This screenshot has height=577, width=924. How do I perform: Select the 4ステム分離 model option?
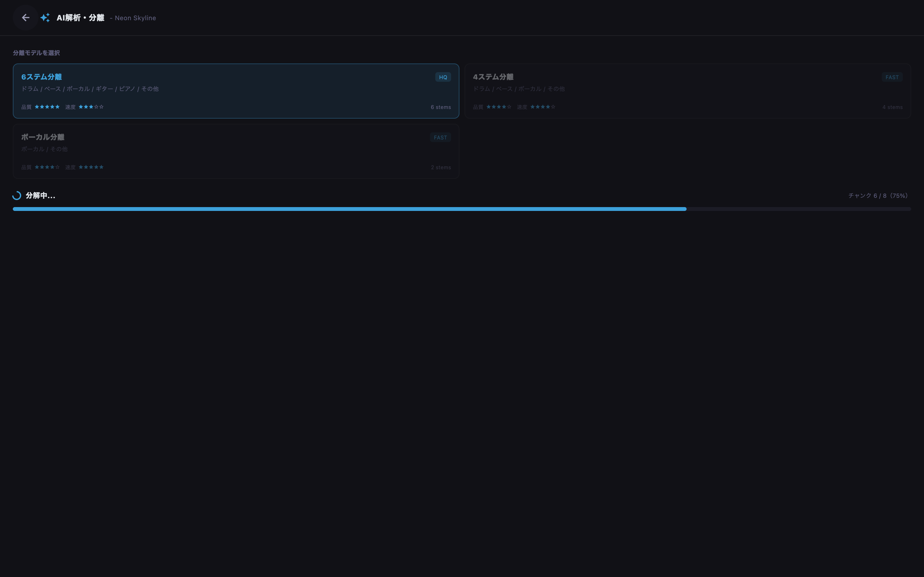point(688,91)
